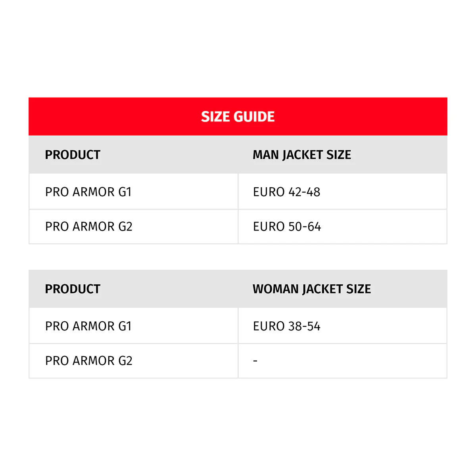Select PRO ARMOR G2 in the women's table

coord(88,361)
